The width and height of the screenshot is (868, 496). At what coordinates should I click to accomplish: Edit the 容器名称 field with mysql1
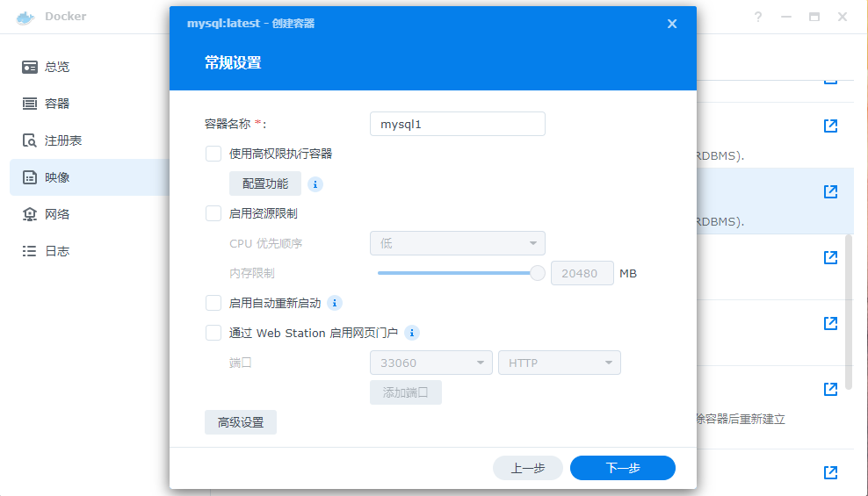[457, 124]
